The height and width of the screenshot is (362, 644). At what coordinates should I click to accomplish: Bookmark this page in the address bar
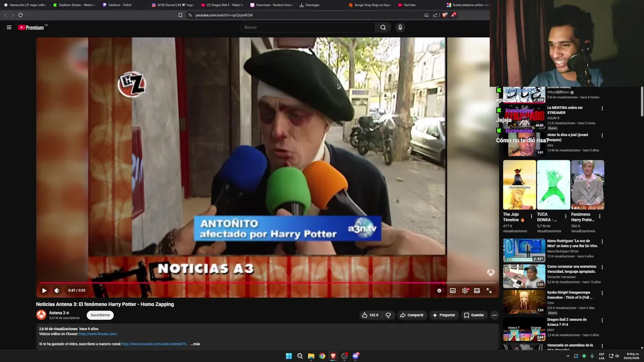coord(180,15)
